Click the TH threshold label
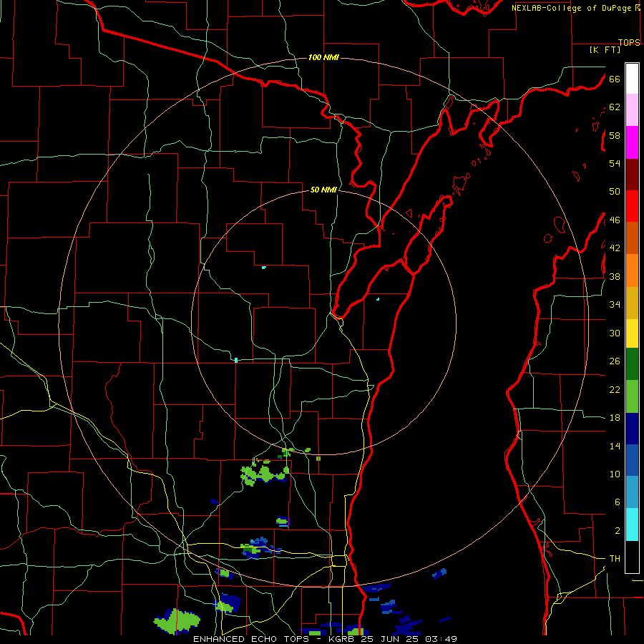The width and height of the screenshot is (644, 644). pos(615,559)
